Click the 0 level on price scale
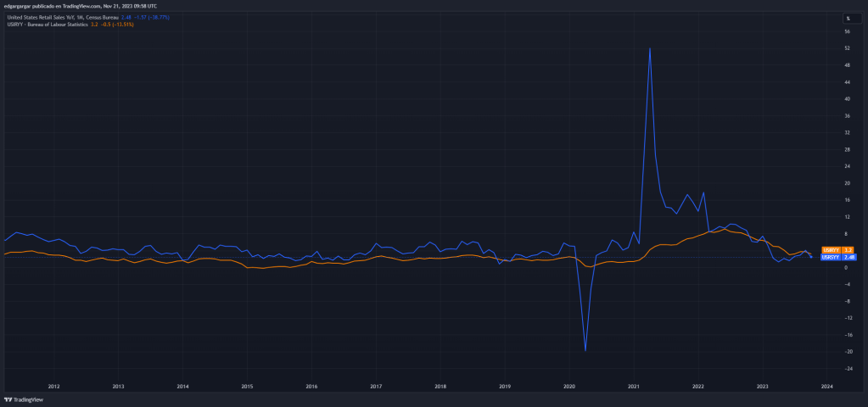The width and height of the screenshot is (868, 407). 848,268
